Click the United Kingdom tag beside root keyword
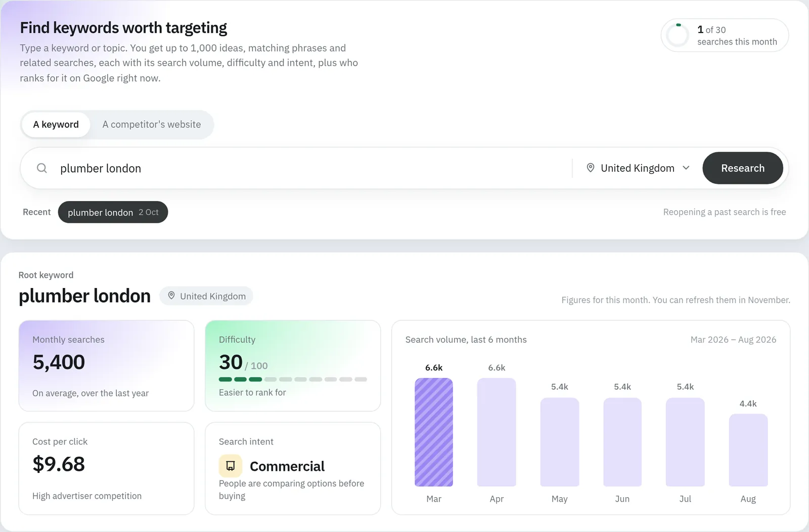 (x=206, y=296)
